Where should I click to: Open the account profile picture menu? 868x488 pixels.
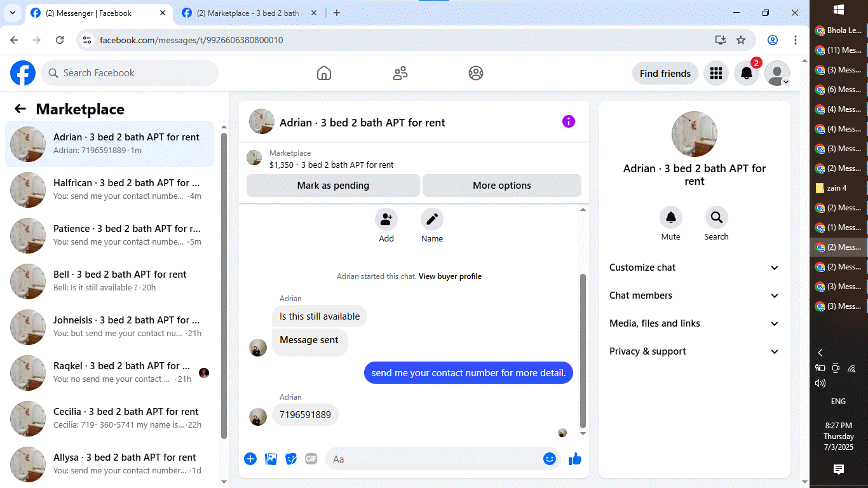tap(777, 73)
